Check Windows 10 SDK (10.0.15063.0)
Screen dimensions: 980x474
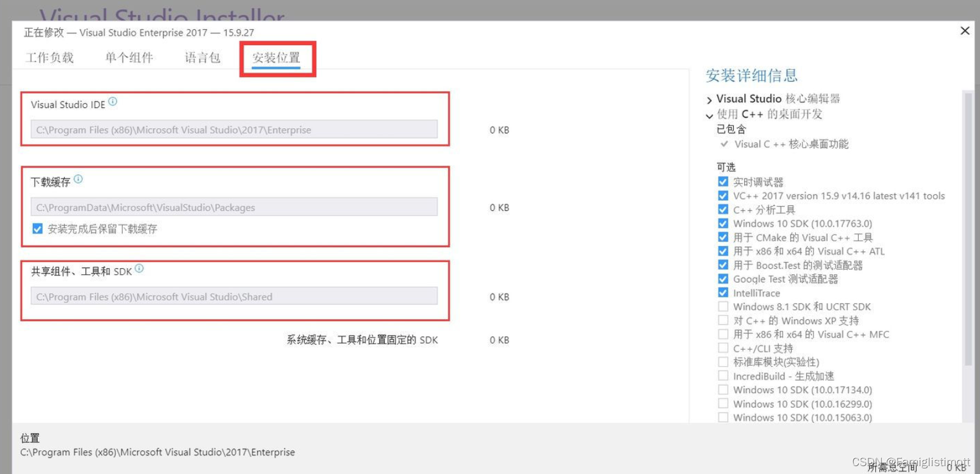click(x=723, y=417)
